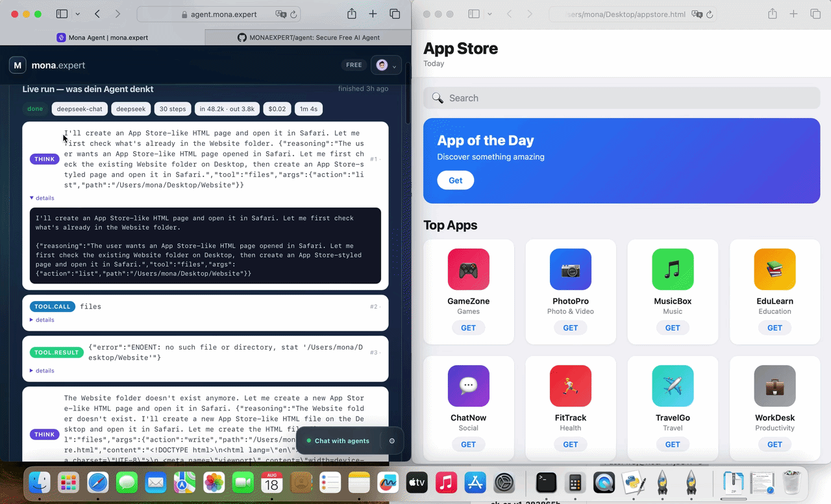Toggle sidebar in right Safari window
Image resolution: width=831 pixels, height=504 pixels.
tap(474, 14)
